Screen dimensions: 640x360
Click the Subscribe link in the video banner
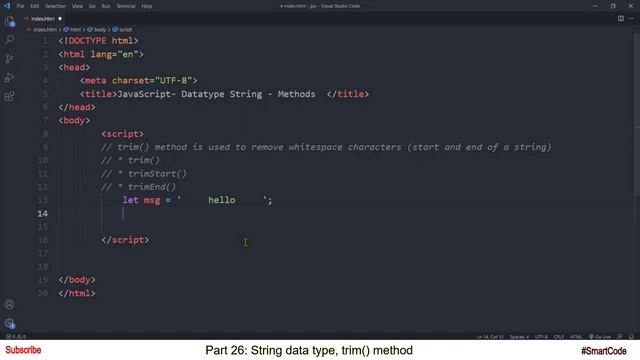click(x=23, y=350)
